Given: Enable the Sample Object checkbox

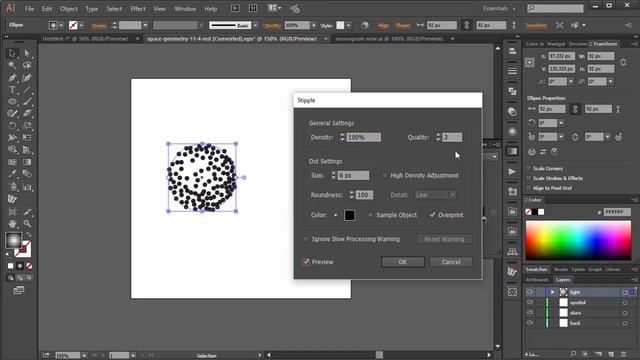Looking at the screenshot, I should [x=370, y=215].
